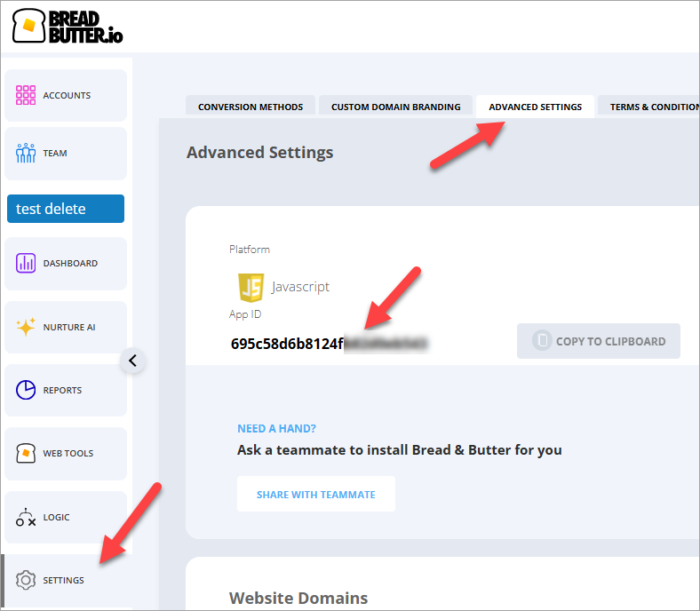Open the Web Tools toast icon
Viewport: 700px width, 611px height.
(x=26, y=453)
